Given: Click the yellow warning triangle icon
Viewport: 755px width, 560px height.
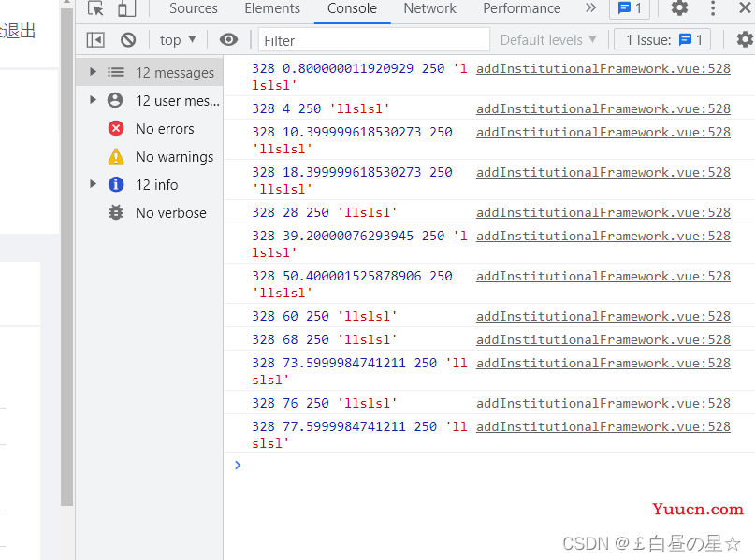Looking at the screenshot, I should (116, 156).
